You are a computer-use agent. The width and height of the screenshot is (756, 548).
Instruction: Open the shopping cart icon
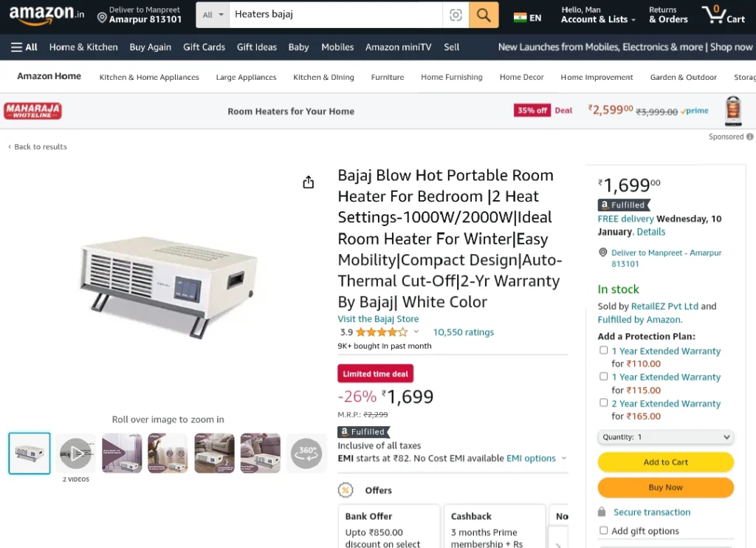click(724, 15)
